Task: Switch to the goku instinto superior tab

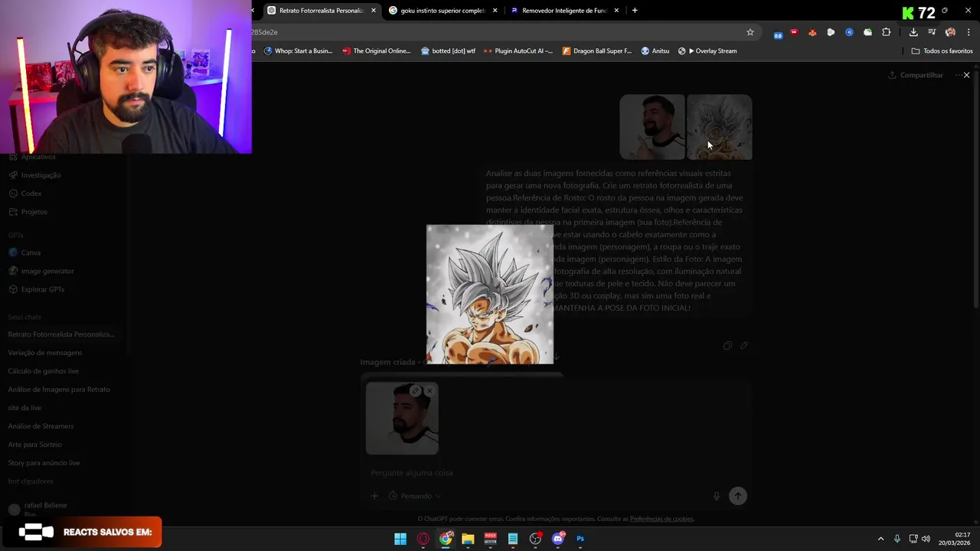Action: 437,11
